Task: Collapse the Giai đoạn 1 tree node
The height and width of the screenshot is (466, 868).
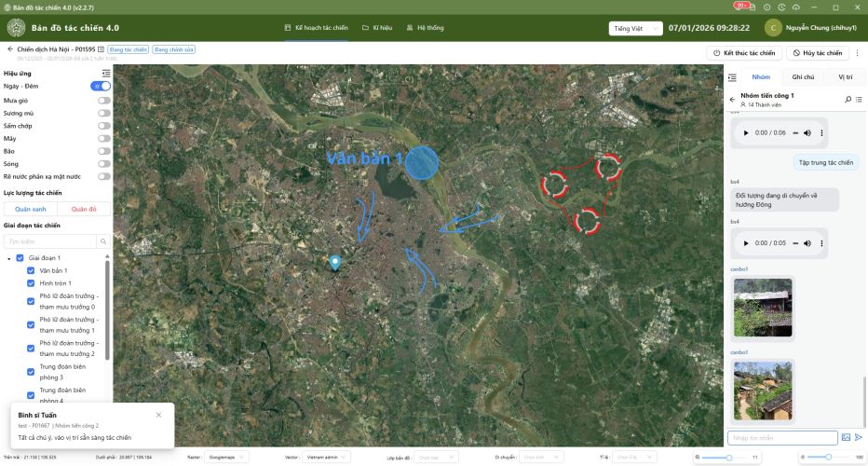Action: click(9, 258)
